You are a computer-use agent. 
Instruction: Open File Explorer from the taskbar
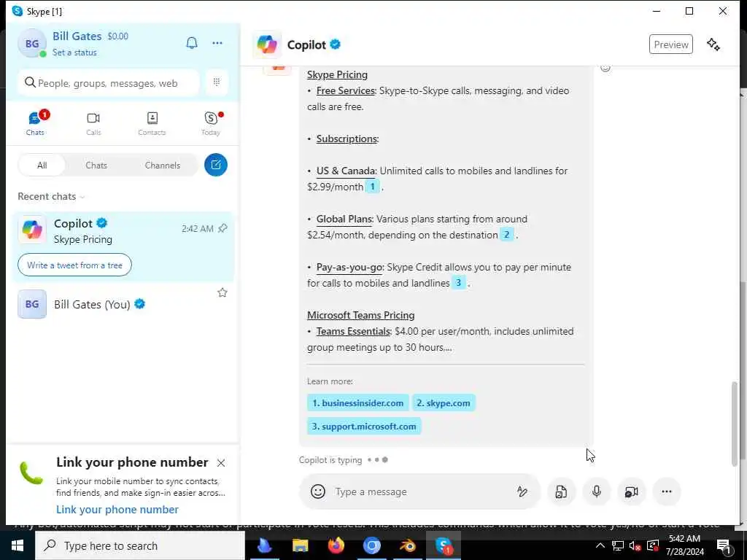(x=300, y=545)
